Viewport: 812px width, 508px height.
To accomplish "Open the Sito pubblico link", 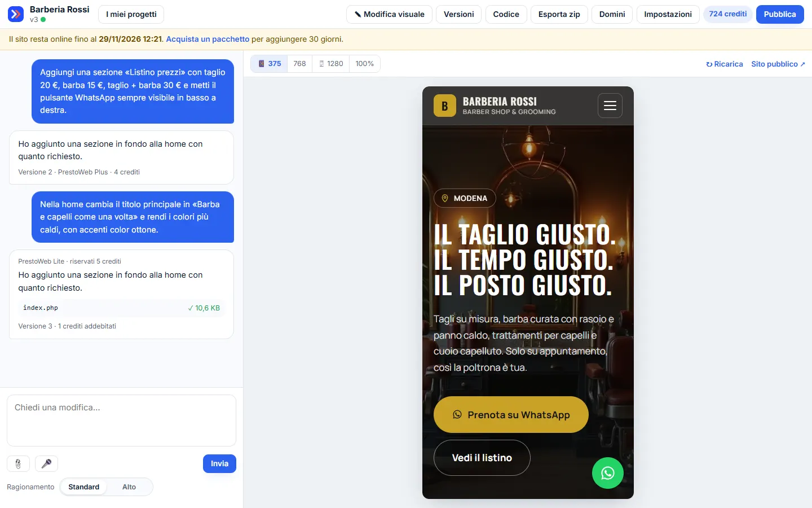I will coord(778,64).
